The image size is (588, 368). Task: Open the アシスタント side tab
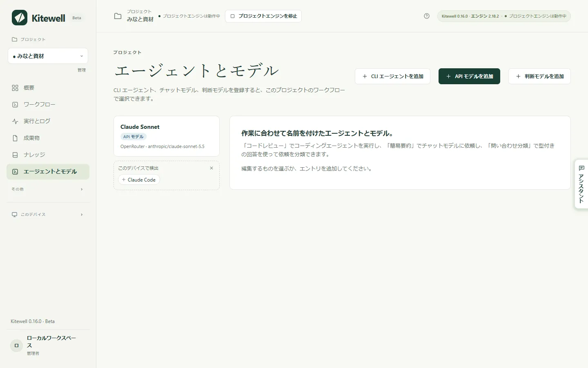tap(581, 184)
